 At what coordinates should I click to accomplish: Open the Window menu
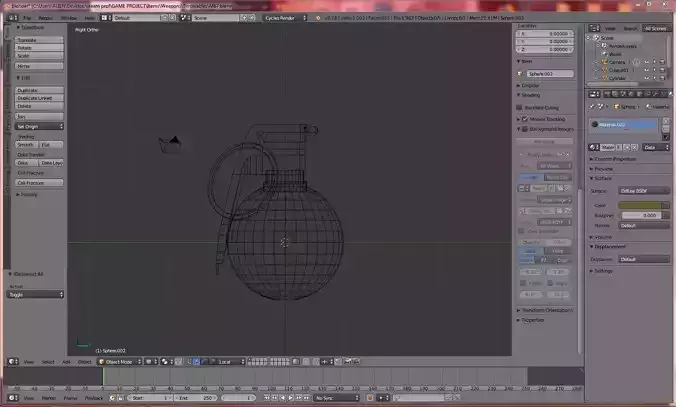click(x=69, y=18)
